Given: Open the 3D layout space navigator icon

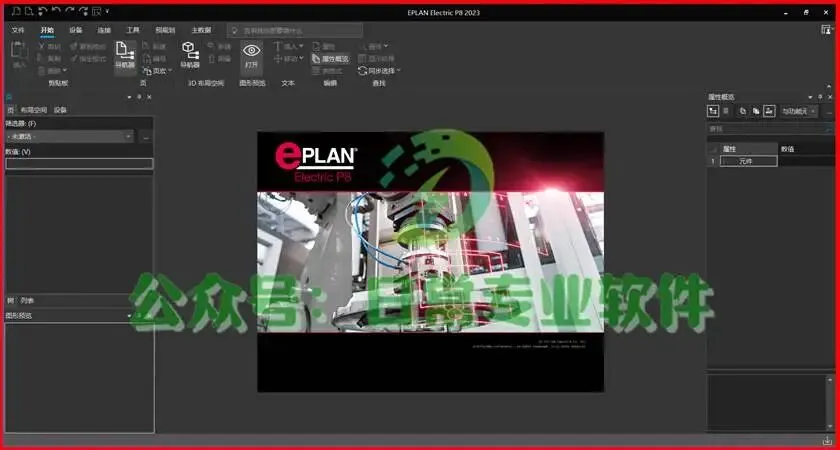Looking at the screenshot, I should (190, 55).
